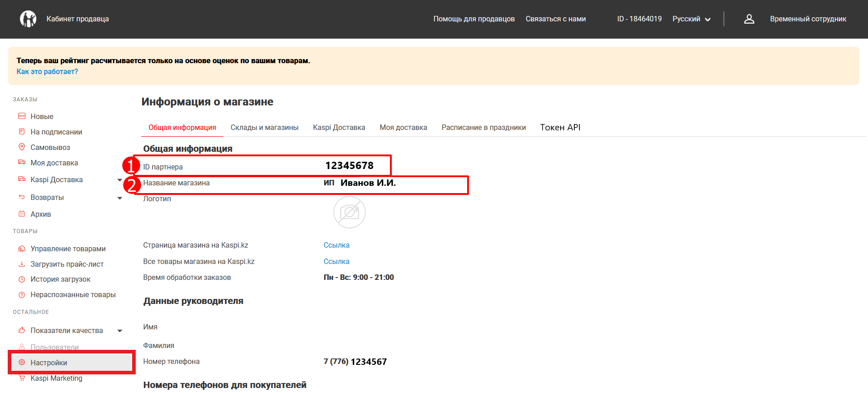Open Пользователи in sidebar

coord(54,347)
